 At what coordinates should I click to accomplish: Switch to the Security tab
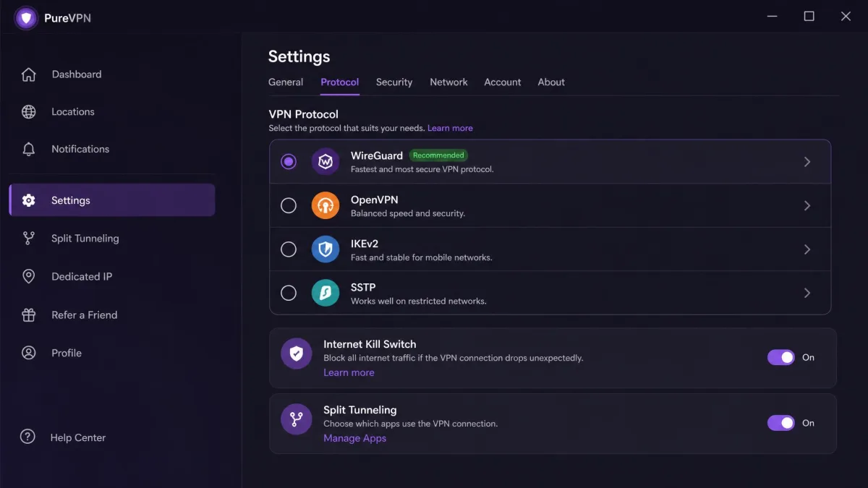[394, 82]
